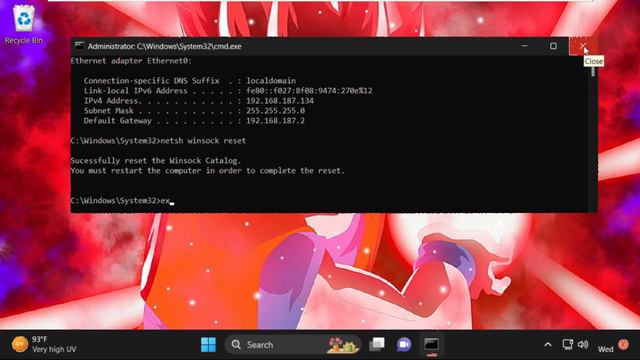640x360 pixels.
Task: Click the Link-local IPv6 address value
Action: [x=309, y=91]
